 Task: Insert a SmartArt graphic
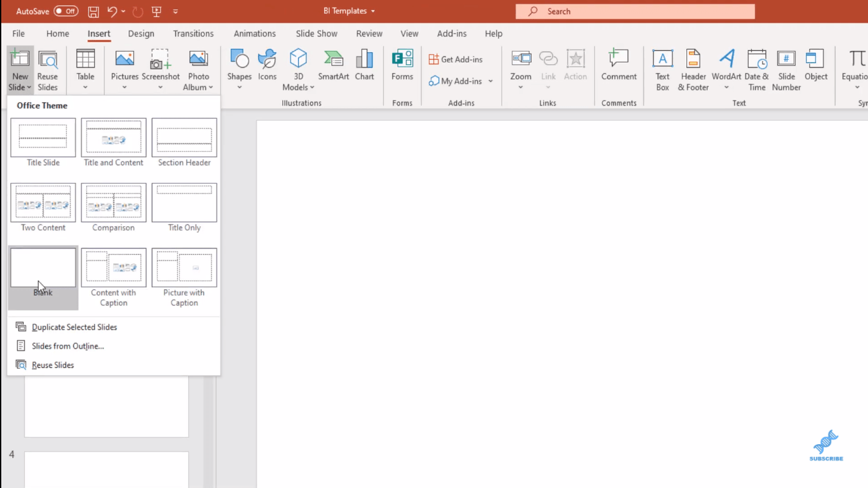[x=334, y=65]
